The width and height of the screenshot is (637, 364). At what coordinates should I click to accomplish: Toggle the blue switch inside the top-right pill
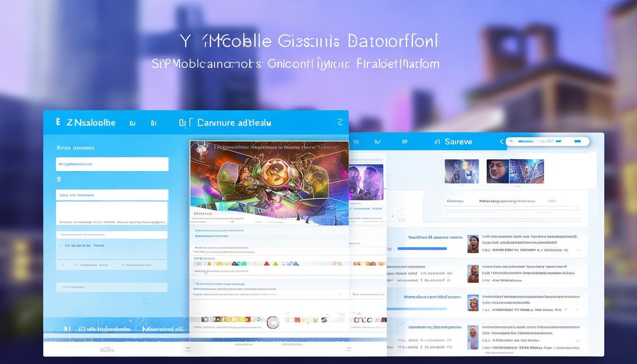pyautogui.click(x=577, y=141)
